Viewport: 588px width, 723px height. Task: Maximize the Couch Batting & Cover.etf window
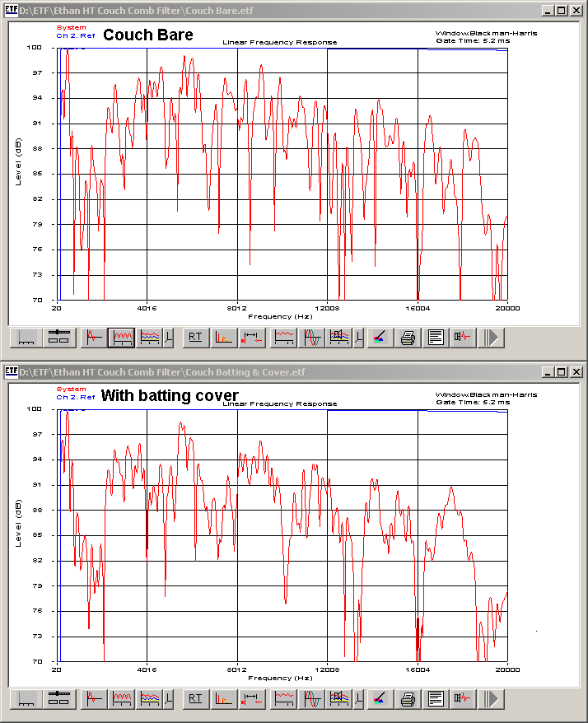point(562,371)
